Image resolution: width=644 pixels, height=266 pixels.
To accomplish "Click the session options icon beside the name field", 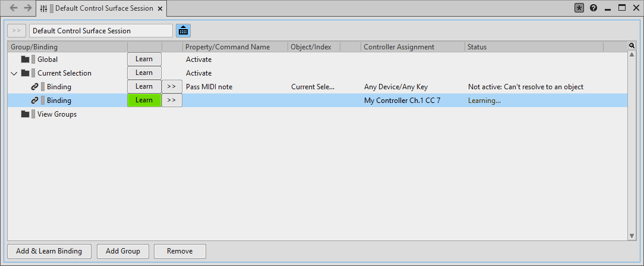I will [183, 30].
